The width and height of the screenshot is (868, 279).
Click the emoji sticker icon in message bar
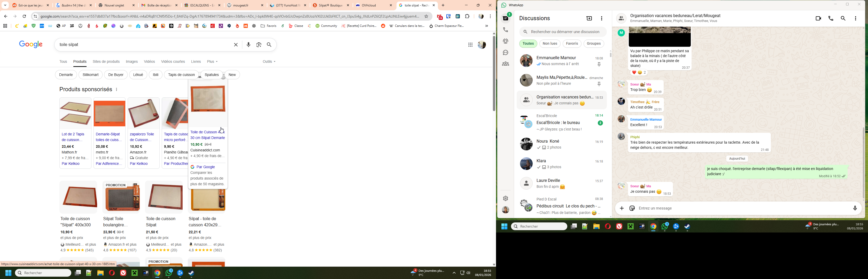[x=632, y=208]
